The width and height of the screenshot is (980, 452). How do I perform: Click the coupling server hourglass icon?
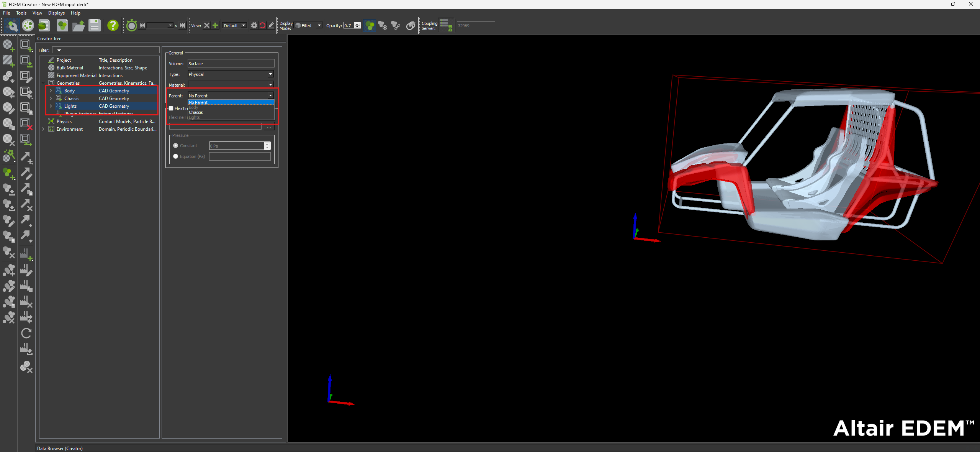pos(446,26)
